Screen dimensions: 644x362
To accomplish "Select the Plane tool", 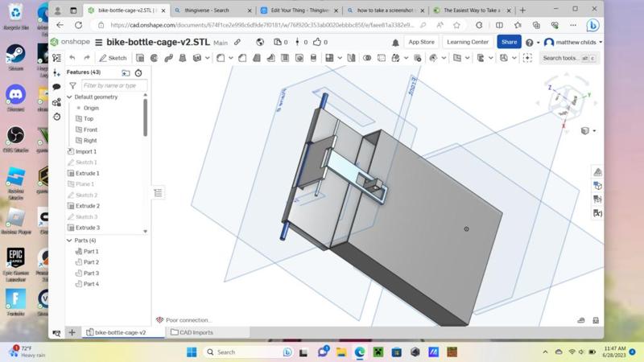I will click(x=457, y=58).
